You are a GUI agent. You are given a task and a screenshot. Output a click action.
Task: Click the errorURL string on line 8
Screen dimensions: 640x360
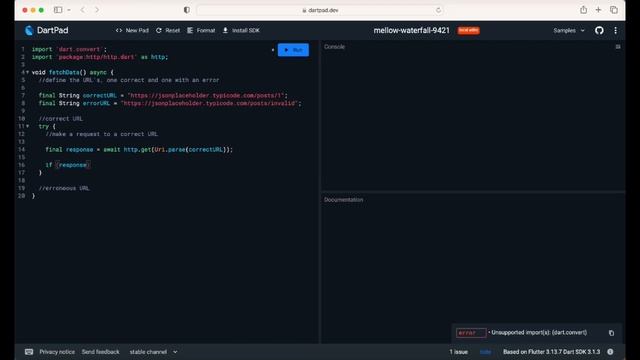coord(209,103)
